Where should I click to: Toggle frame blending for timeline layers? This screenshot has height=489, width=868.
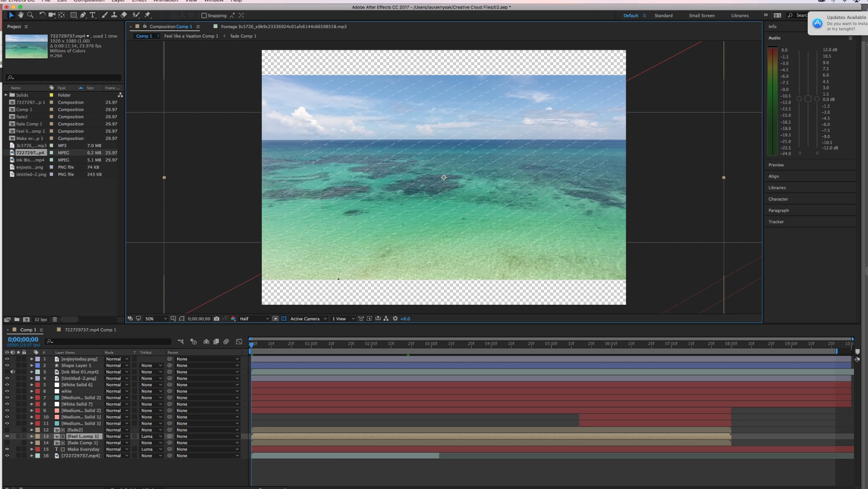coord(216,341)
